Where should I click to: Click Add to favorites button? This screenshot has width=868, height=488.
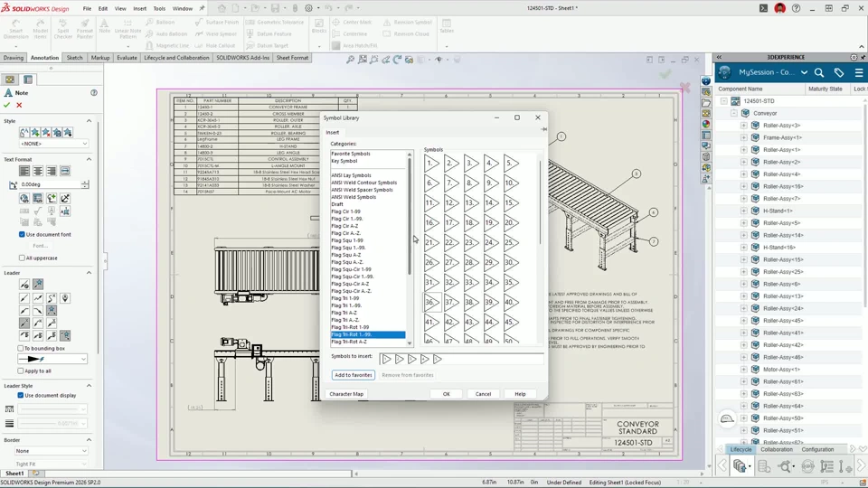tap(354, 375)
